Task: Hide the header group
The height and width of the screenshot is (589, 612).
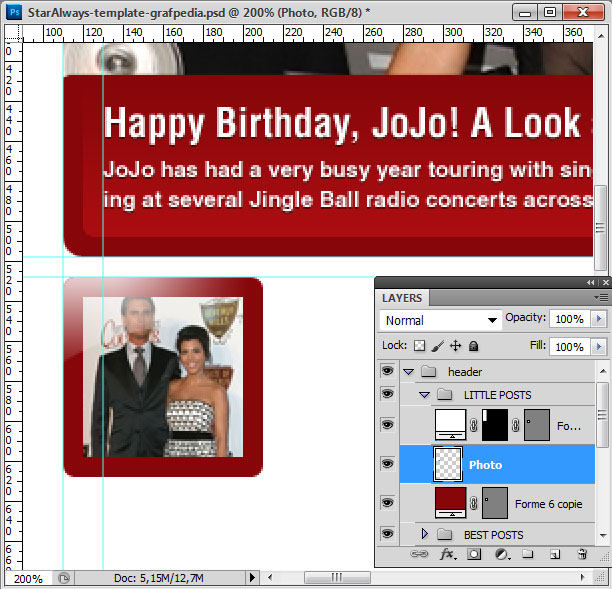Action: click(x=388, y=371)
